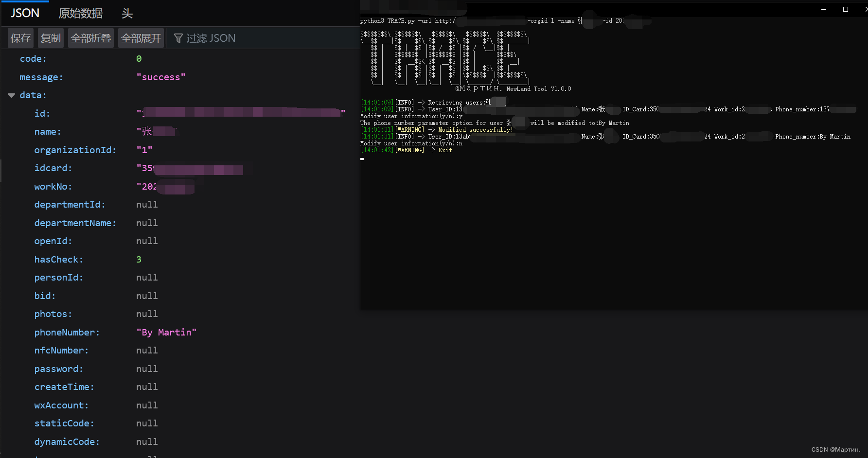Click the hasCheck key
Viewport: 868px width, 458px height.
pos(59,260)
